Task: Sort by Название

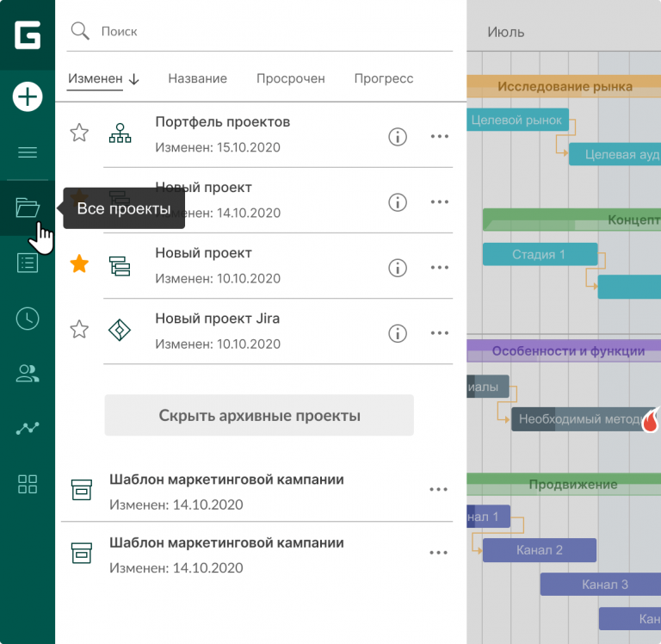Action: 197,78
